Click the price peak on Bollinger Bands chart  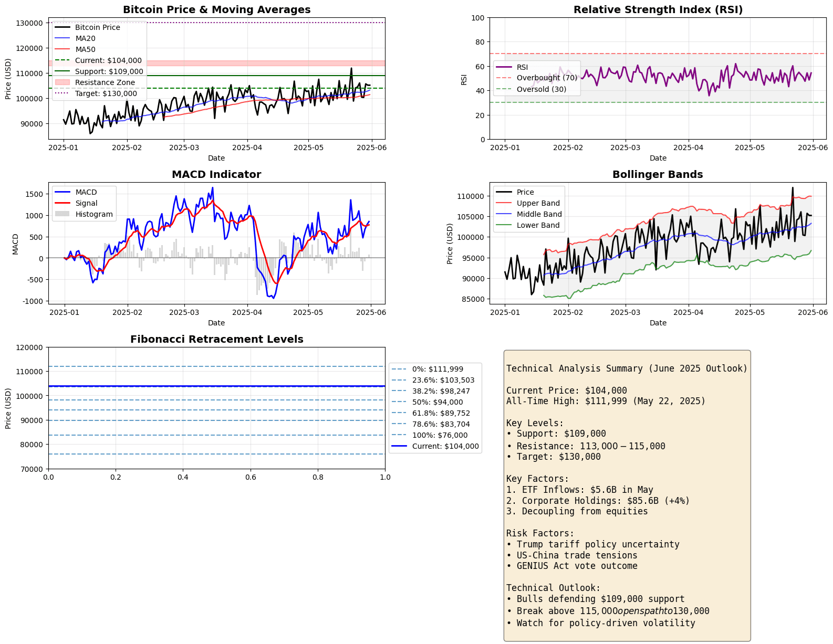click(793, 188)
